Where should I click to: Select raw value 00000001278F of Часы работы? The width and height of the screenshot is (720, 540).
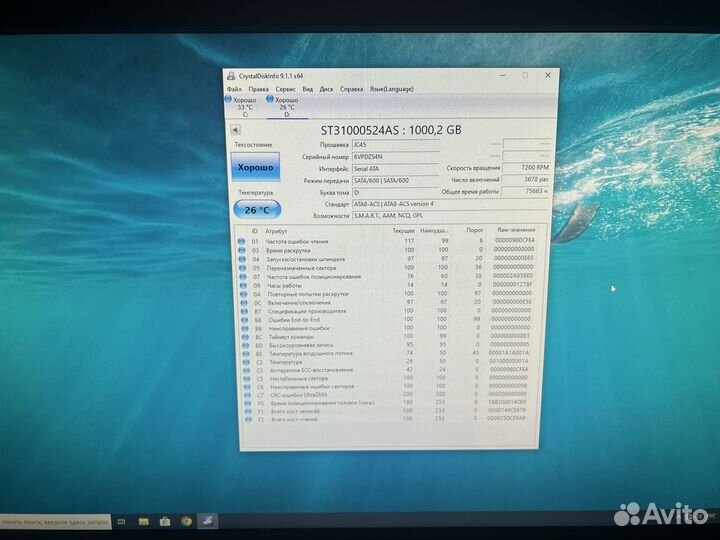pyautogui.click(x=512, y=284)
